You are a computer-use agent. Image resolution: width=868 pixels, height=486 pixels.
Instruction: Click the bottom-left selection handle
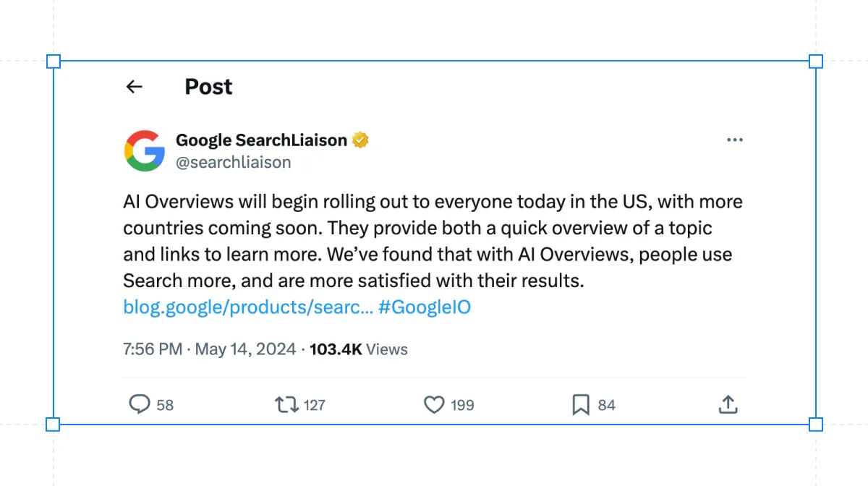coord(54,425)
